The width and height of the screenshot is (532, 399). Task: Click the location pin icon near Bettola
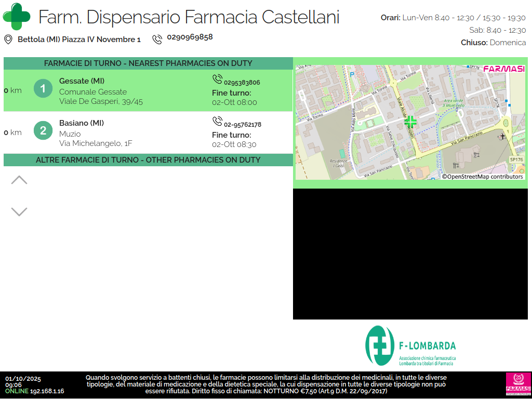tap(8, 39)
